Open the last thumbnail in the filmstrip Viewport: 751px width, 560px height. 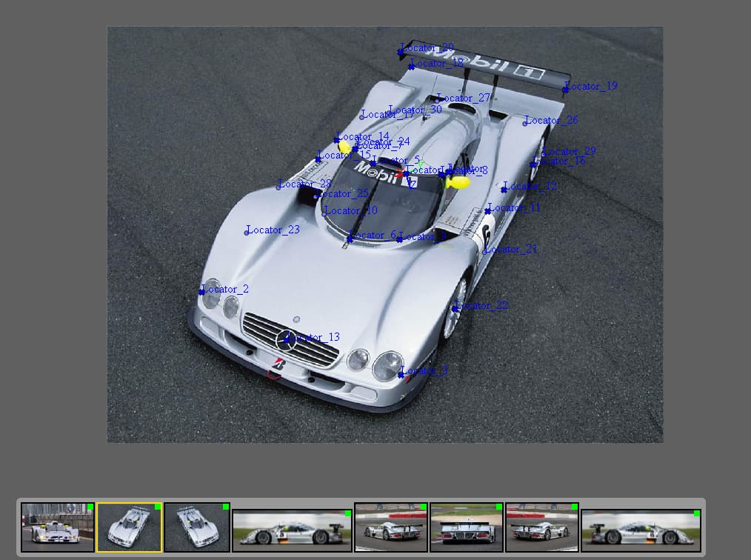click(641, 530)
